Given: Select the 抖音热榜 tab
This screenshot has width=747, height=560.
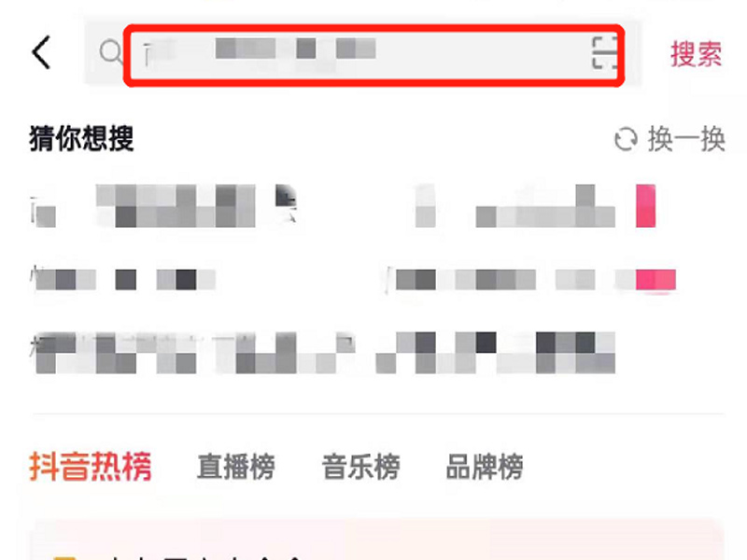Looking at the screenshot, I should pos(91,467).
